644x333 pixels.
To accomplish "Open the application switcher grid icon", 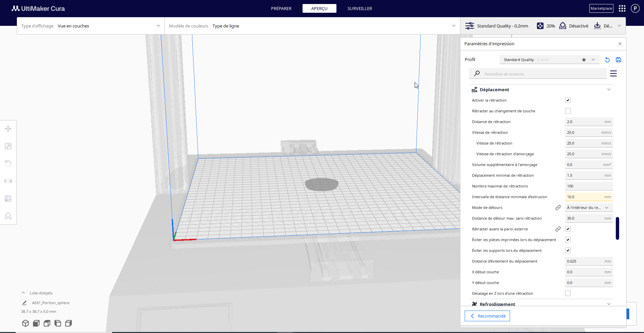I will 622,8.
